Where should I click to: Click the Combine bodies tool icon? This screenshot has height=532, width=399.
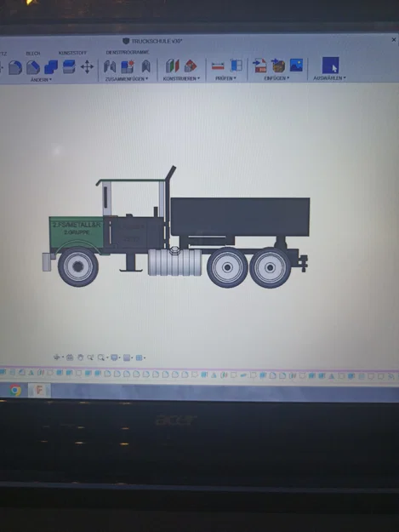[51, 67]
